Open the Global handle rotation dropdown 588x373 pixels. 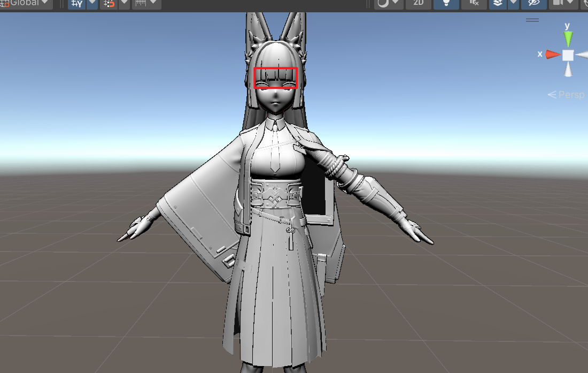click(26, 3)
